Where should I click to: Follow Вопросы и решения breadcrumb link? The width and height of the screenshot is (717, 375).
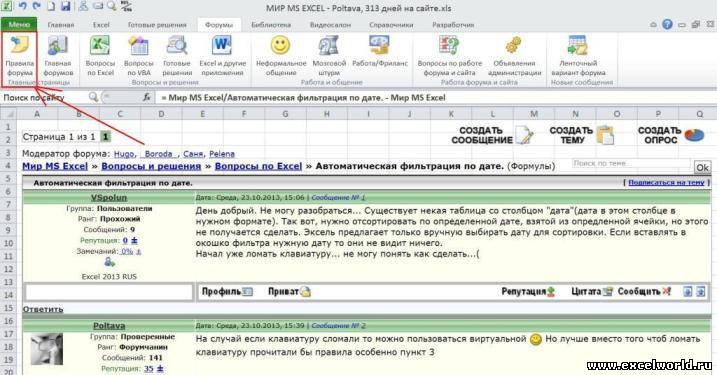pyautogui.click(x=151, y=166)
